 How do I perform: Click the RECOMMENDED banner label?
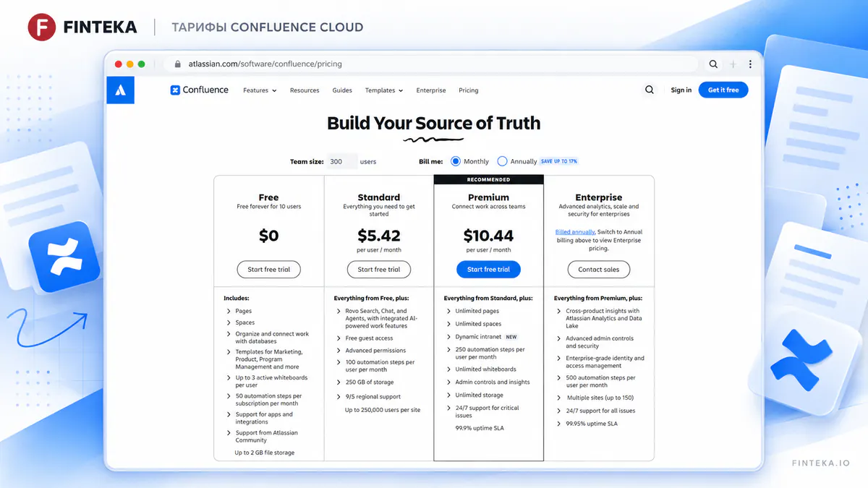(x=488, y=179)
